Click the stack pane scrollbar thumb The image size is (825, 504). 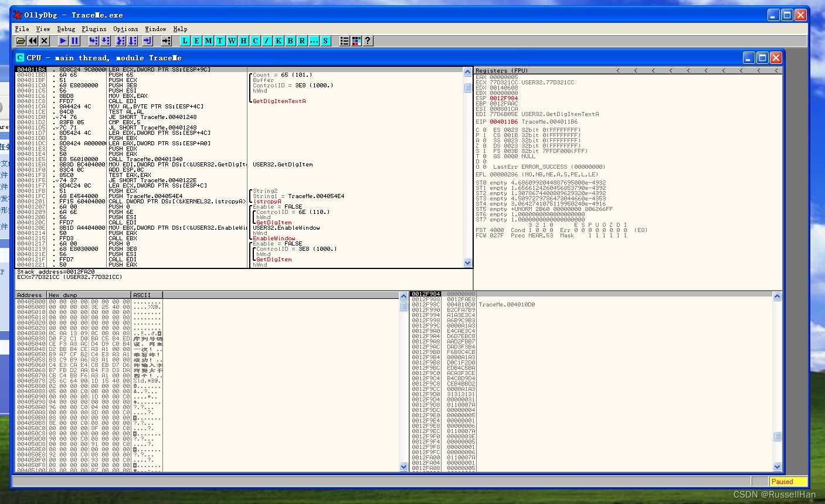click(x=777, y=436)
